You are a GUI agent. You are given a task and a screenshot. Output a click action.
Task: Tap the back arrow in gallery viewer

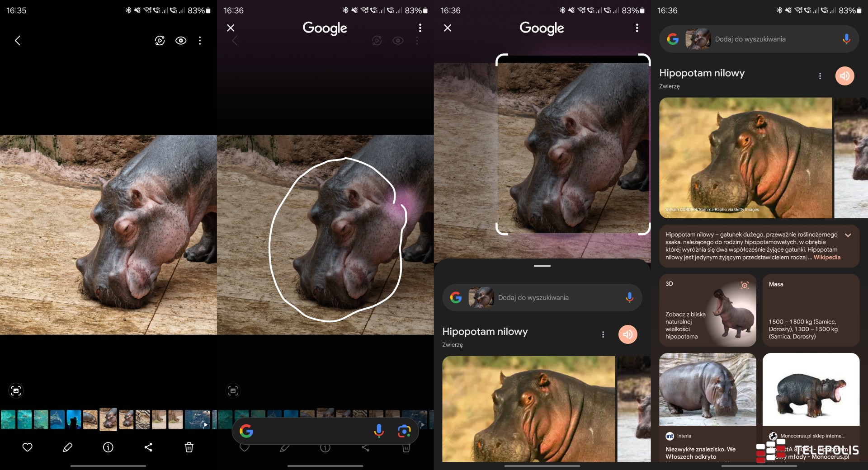pos(18,41)
